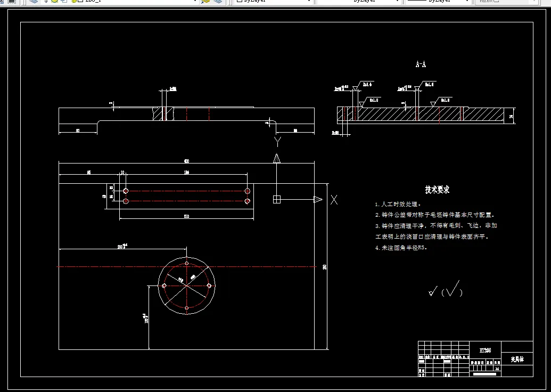Select the A-A section view label
The image size is (551, 392).
[x=421, y=64]
